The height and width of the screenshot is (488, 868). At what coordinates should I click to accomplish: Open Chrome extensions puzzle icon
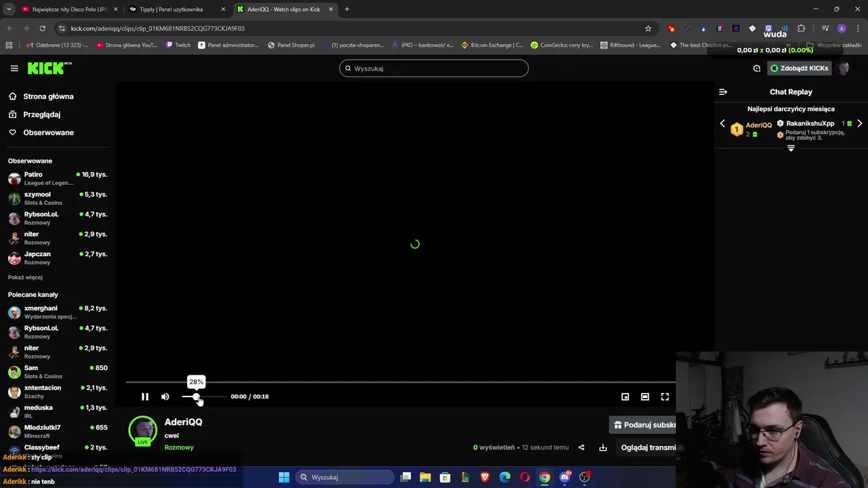click(x=801, y=28)
